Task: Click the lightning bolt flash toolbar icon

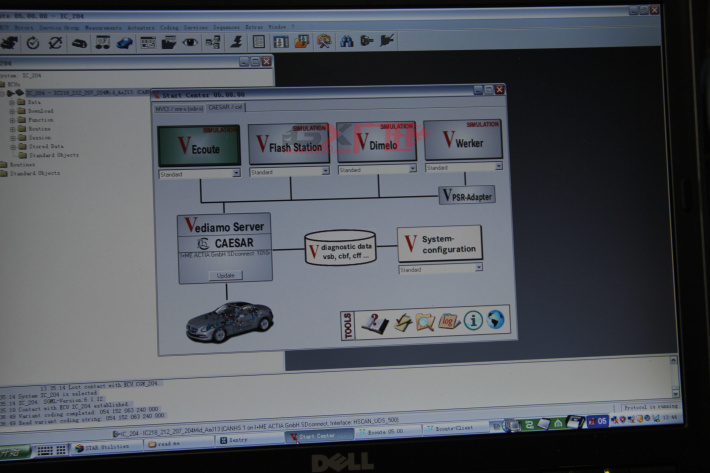Action: coord(236,42)
